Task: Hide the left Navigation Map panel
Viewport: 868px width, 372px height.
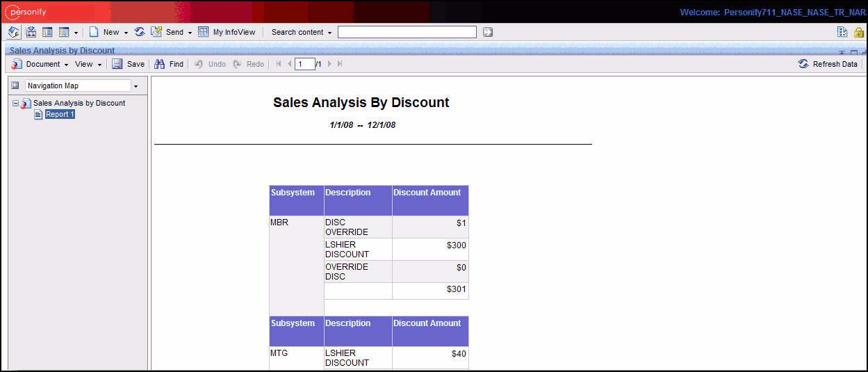Action: (x=15, y=86)
